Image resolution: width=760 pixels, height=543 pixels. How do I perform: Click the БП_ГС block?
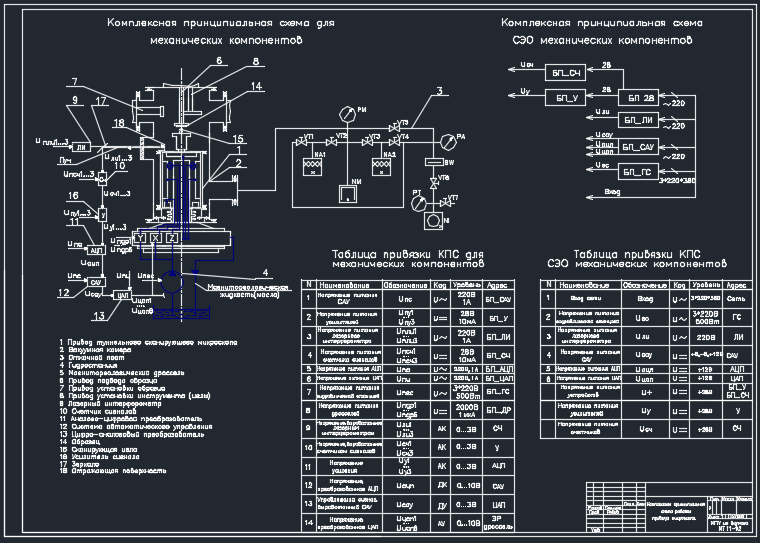[638, 172]
